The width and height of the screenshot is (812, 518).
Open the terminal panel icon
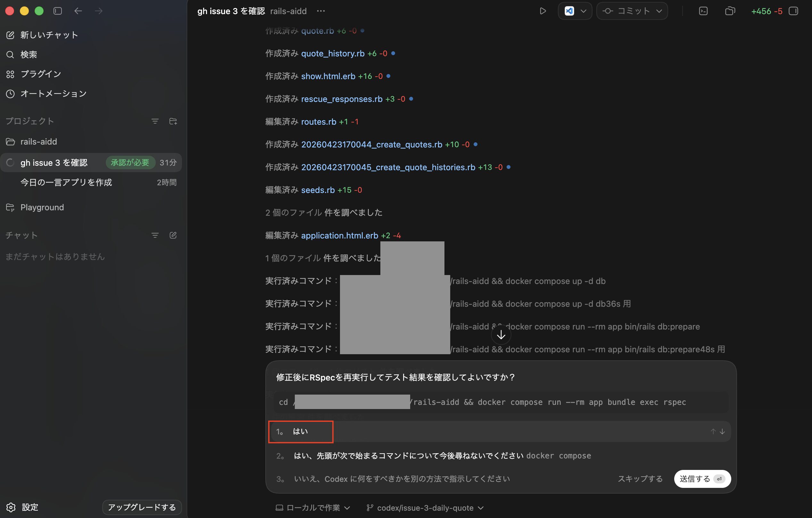click(703, 11)
